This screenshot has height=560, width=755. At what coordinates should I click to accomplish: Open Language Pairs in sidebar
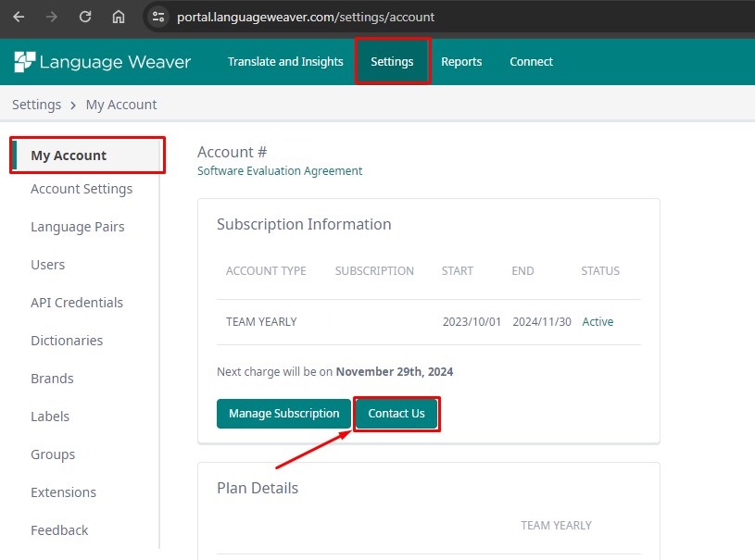pyautogui.click(x=78, y=227)
